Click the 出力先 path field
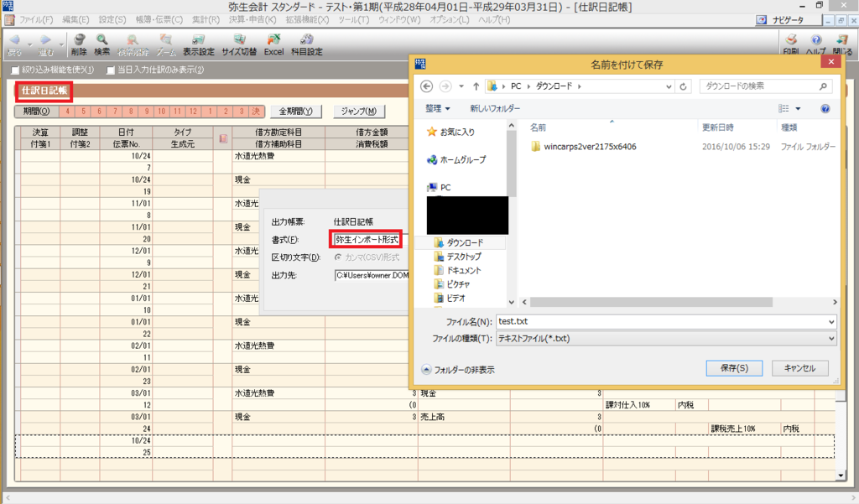Image resolution: width=859 pixels, height=504 pixels. click(372, 275)
